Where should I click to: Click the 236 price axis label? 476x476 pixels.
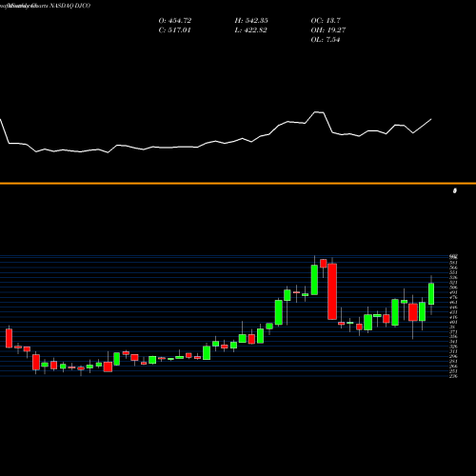(454, 376)
